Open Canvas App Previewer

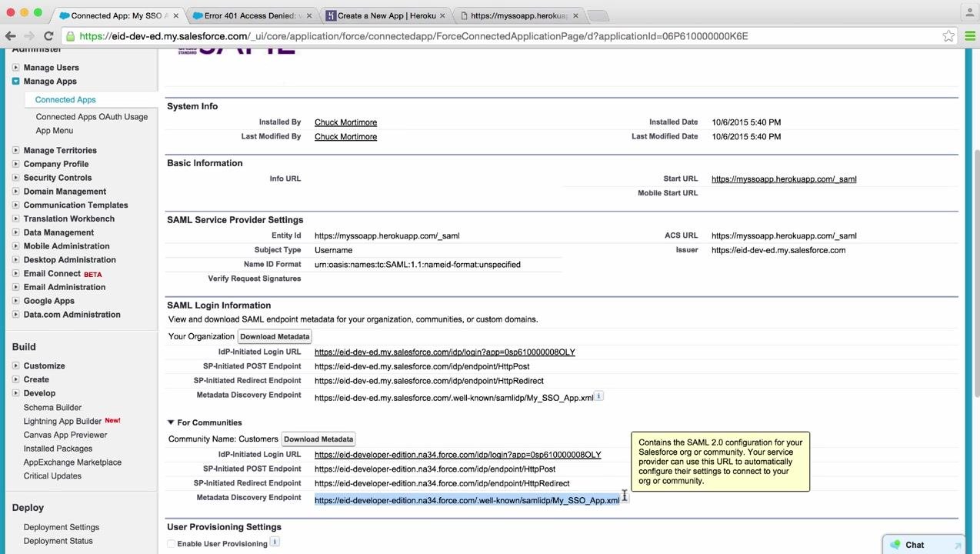coord(65,435)
